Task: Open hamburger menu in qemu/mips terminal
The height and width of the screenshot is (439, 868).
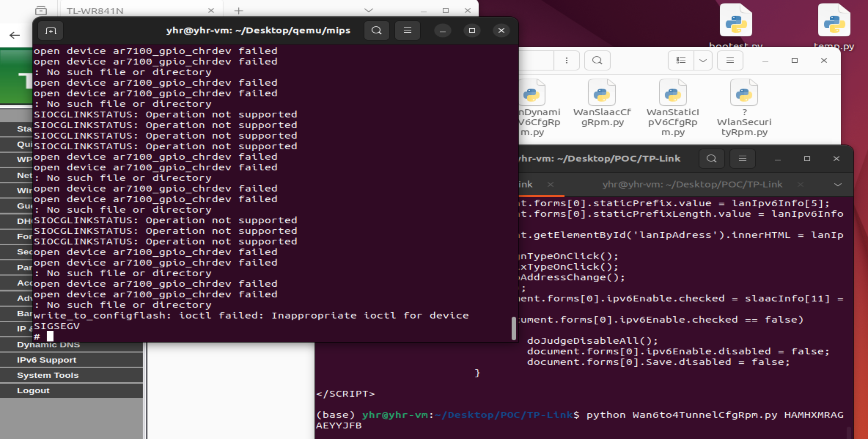Action: coord(407,31)
